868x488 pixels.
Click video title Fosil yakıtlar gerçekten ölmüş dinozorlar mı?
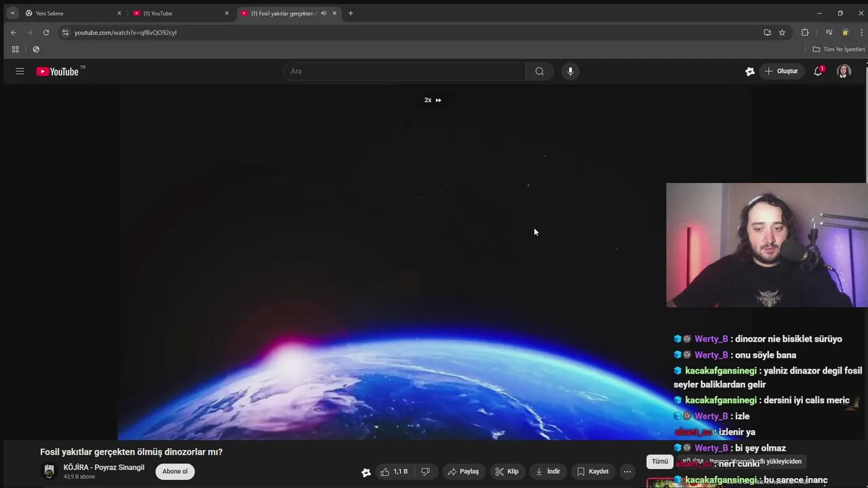(x=132, y=452)
